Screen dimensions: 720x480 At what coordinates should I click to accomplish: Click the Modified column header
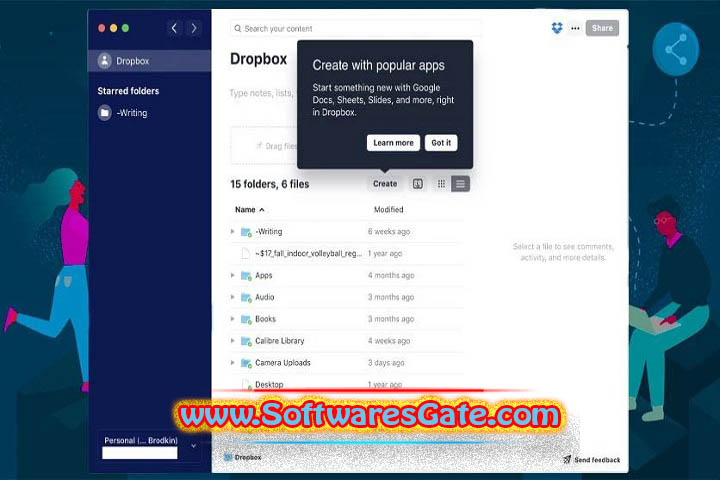(x=388, y=209)
